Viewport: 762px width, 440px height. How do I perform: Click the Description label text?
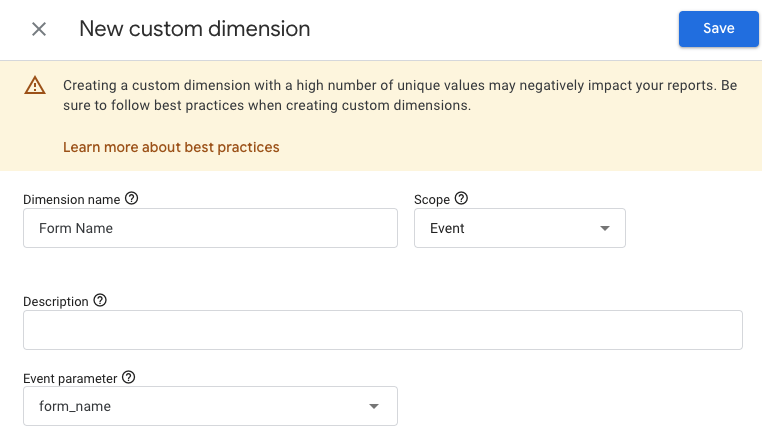point(56,302)
